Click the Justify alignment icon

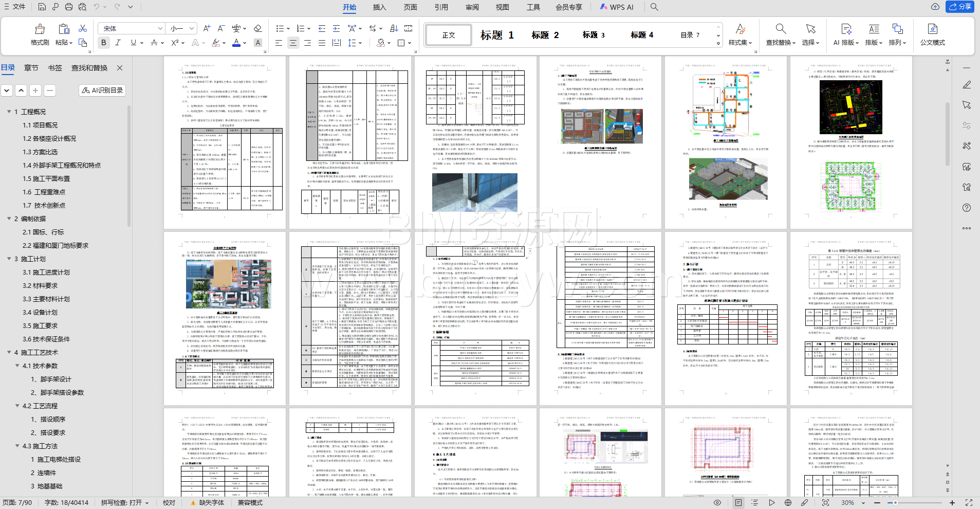[x=322, y=43]
